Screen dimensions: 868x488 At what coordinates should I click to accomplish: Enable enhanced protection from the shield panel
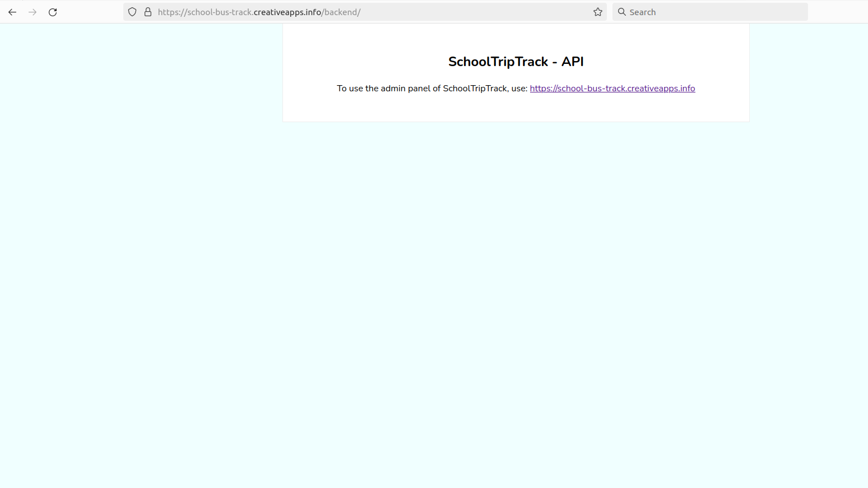pos(132,12)
